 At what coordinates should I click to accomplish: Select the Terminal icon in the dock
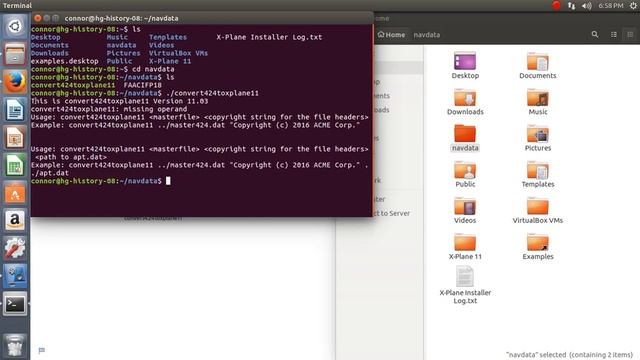15,304
